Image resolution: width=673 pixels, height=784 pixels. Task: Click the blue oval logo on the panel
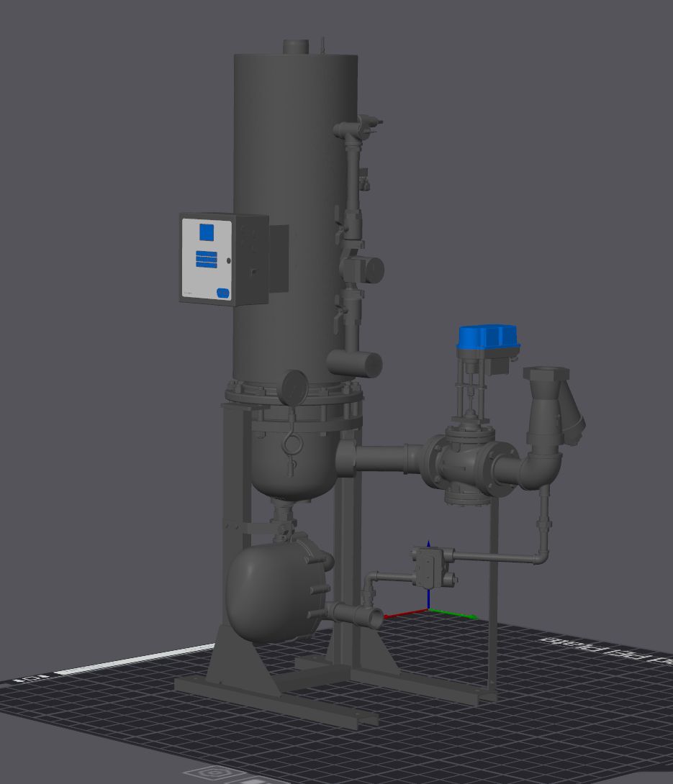click(x=222, y=293)
